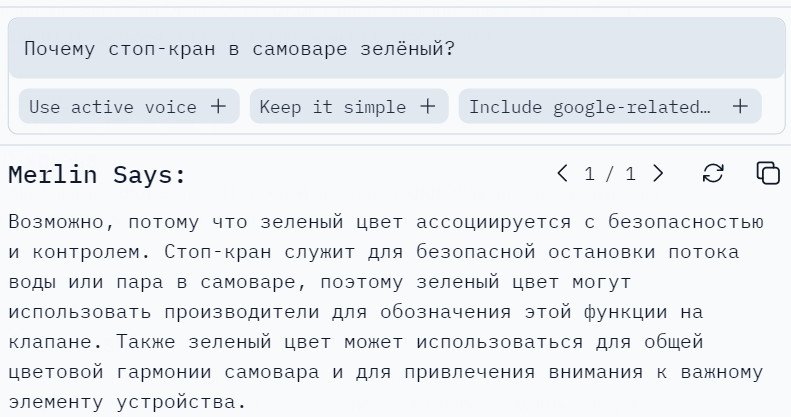
Task: Click the body of Merlin's response text
Action: point(386,311)
